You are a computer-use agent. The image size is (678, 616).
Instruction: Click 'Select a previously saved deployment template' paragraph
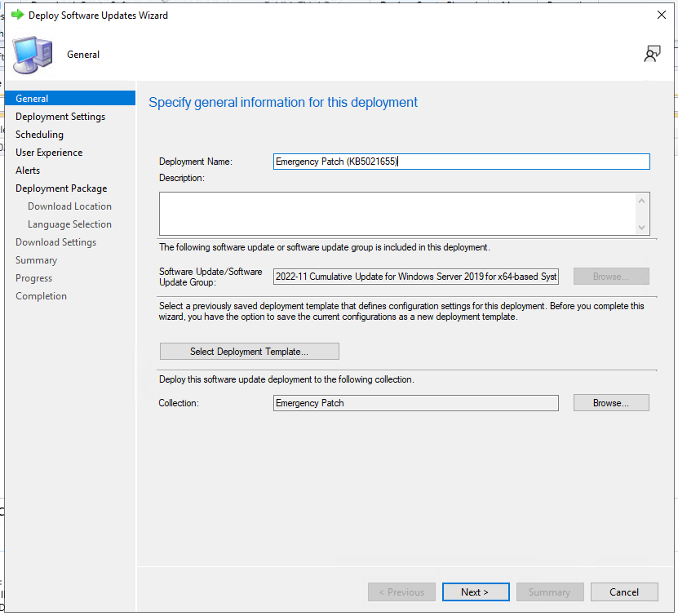(401, 311)
